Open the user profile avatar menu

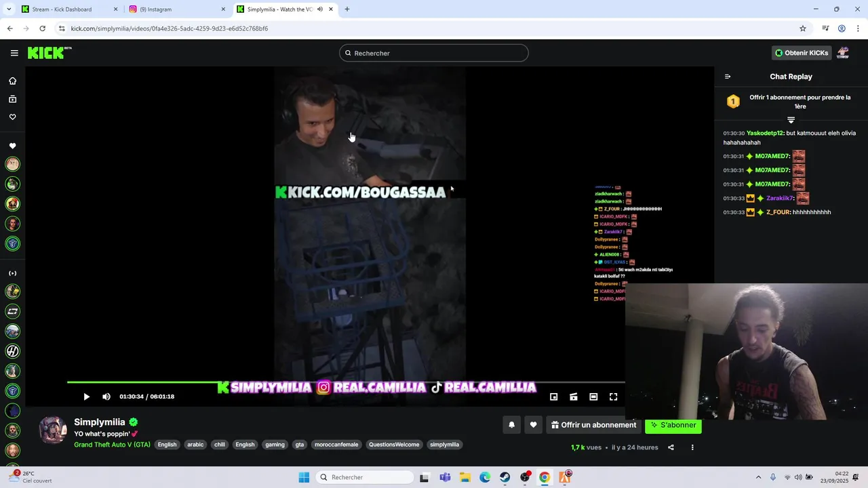[843, 53]
